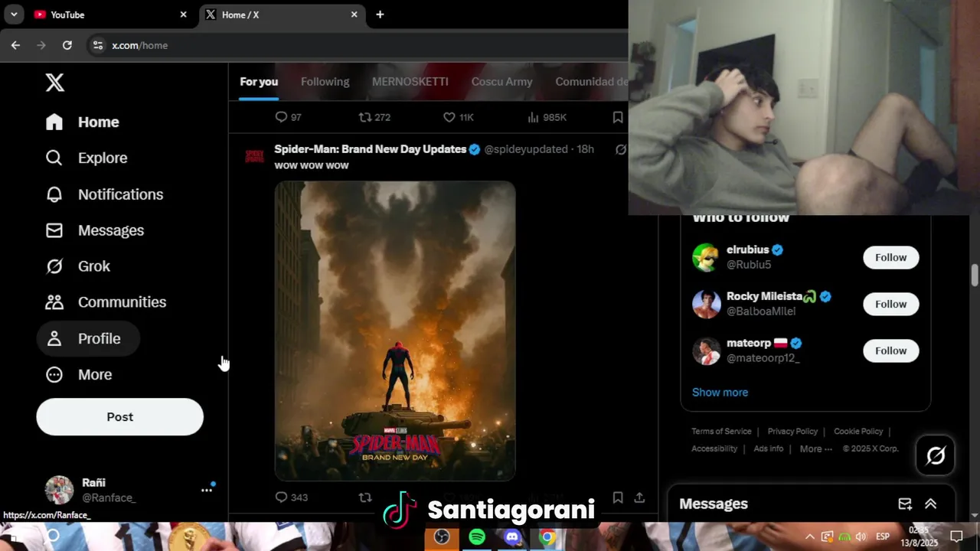The width and height of the screenshot is (980, 551).
Task: Reload the page
Action: pos(67,45)
